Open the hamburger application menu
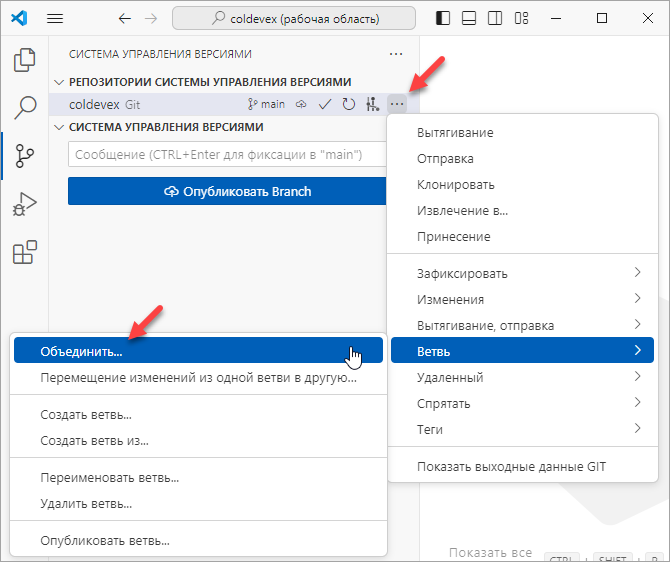This screenshot has width=670, height=562. tap(55, 18)
